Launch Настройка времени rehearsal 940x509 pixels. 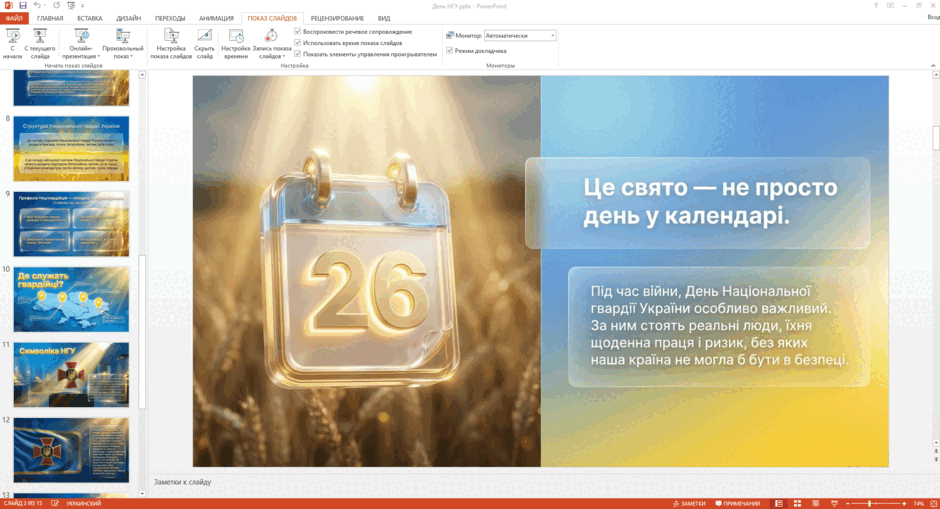236,44
